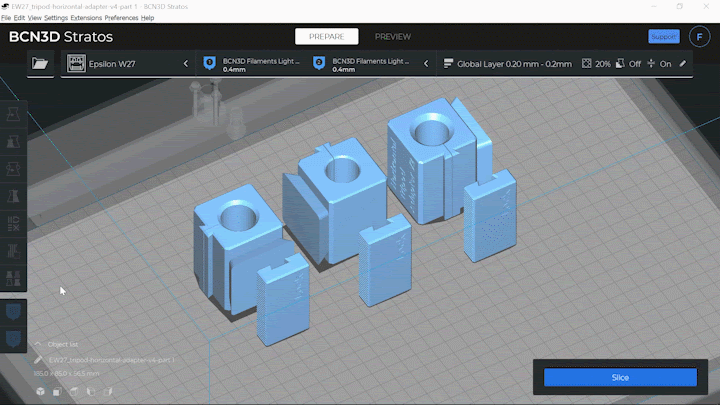Click the support Off value
Image resolution: width=720 pixels, height=405 pixels.
click(635, 64)
